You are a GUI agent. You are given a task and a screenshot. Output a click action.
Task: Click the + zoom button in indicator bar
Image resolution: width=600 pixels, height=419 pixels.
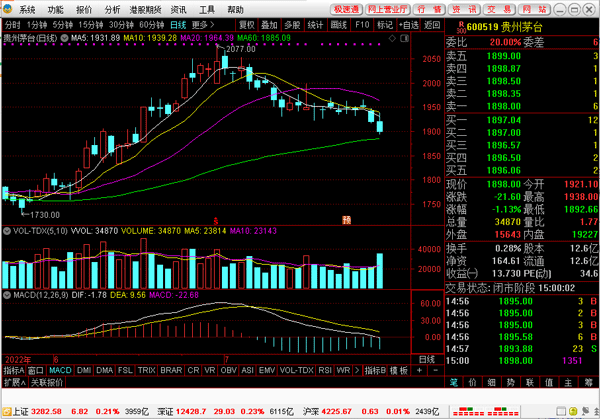coord(419,370)
